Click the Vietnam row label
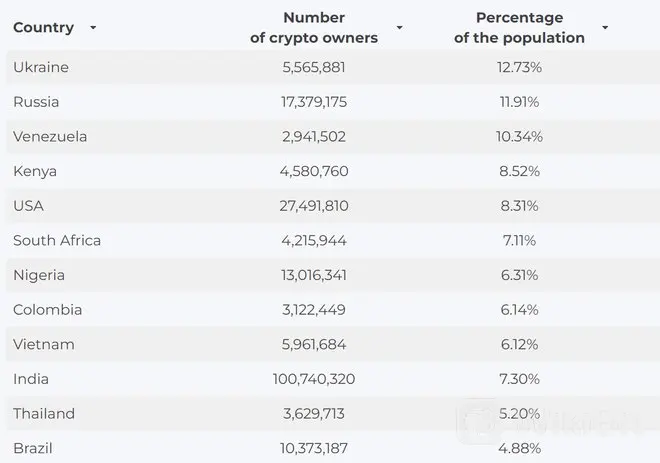 43,344
